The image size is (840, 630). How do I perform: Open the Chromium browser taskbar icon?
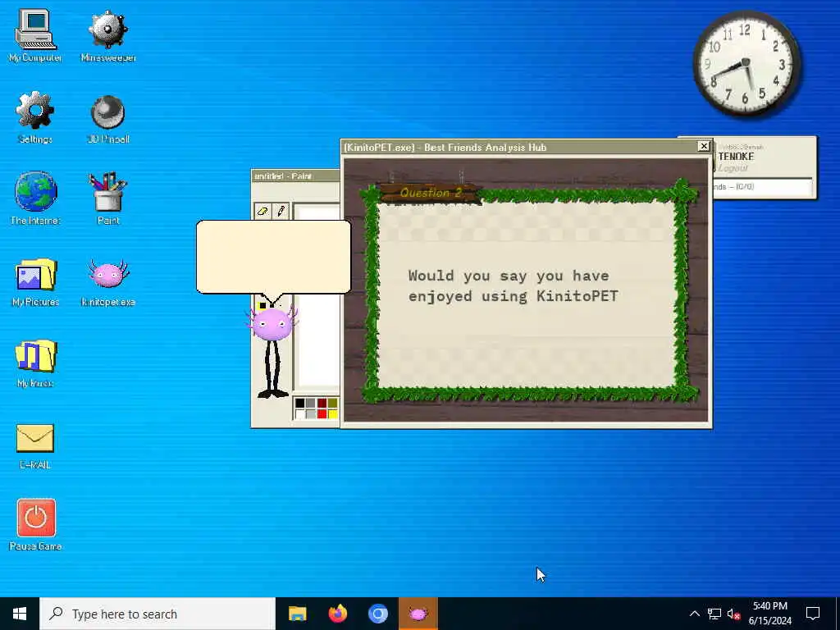(x=377, y=614)
